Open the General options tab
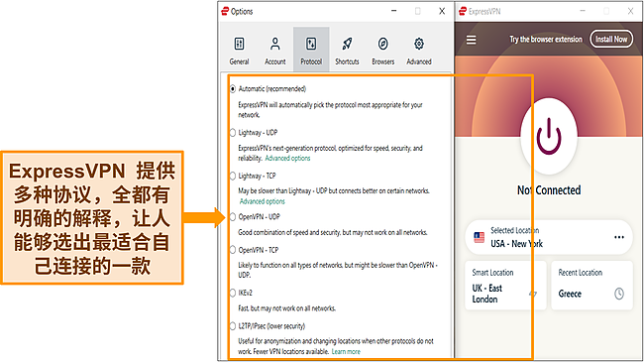This screenshot has width=644, height=362. pos(239,51)
